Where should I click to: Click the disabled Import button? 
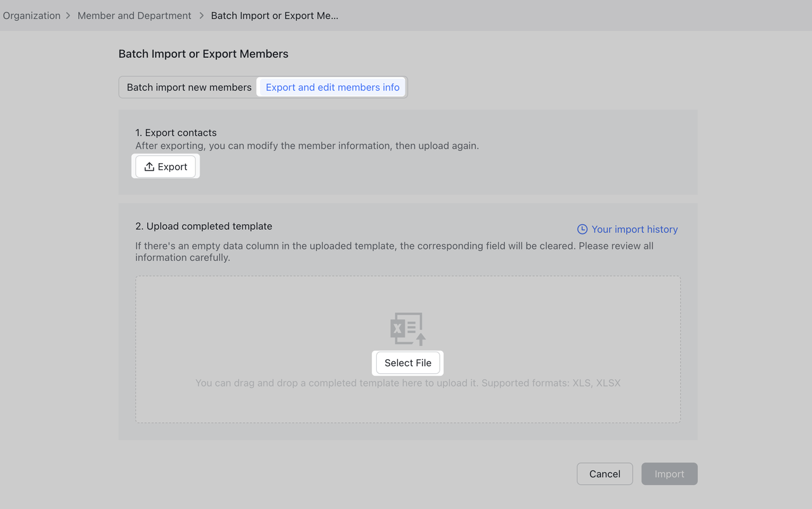click(669, 473)
